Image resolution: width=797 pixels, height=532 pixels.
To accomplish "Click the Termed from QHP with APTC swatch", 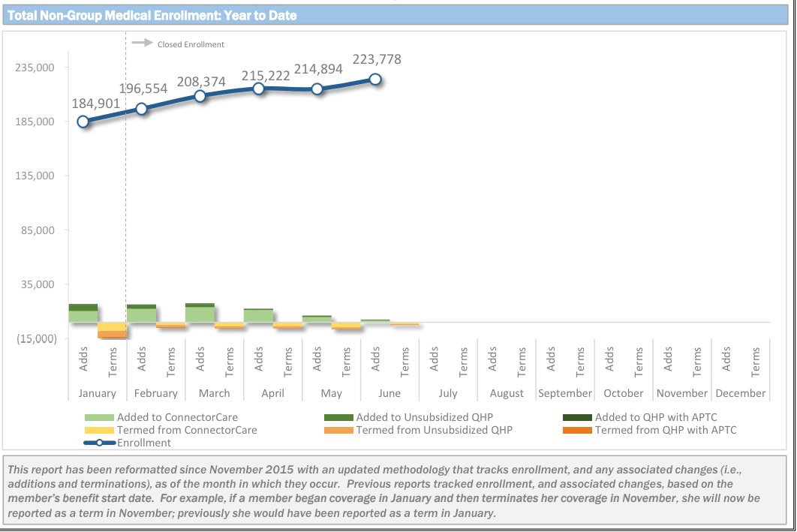I will pyautogui.click(x=577, y=430).
